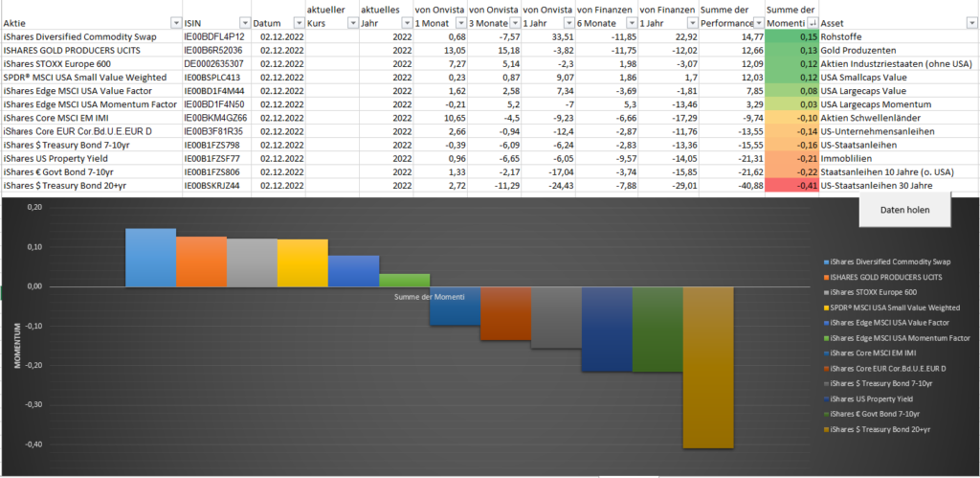This screenshot has height=478, width=980.
Task: Open the Summe der Performance filter dropdown
Action: (759, 23)
